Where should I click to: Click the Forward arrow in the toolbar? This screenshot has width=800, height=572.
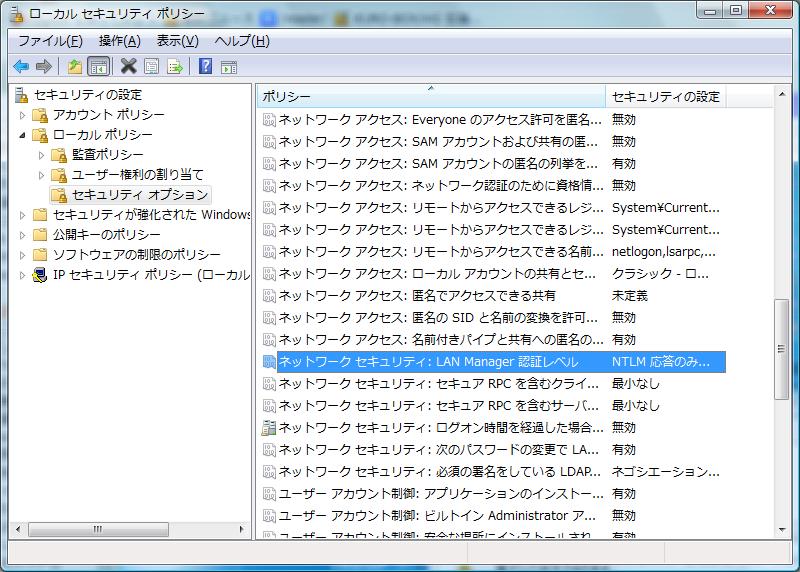43,67
